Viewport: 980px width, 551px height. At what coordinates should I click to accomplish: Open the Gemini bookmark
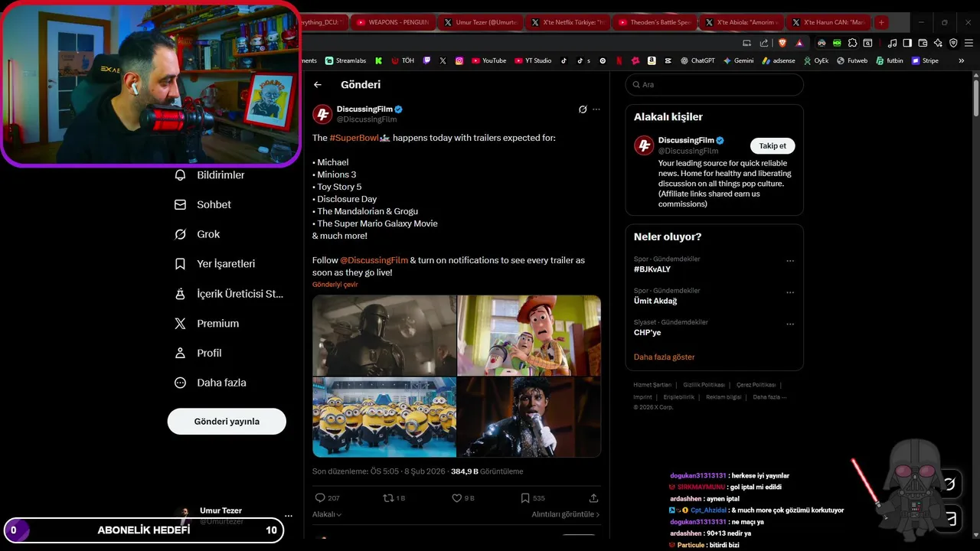click(x=738, y=60)
